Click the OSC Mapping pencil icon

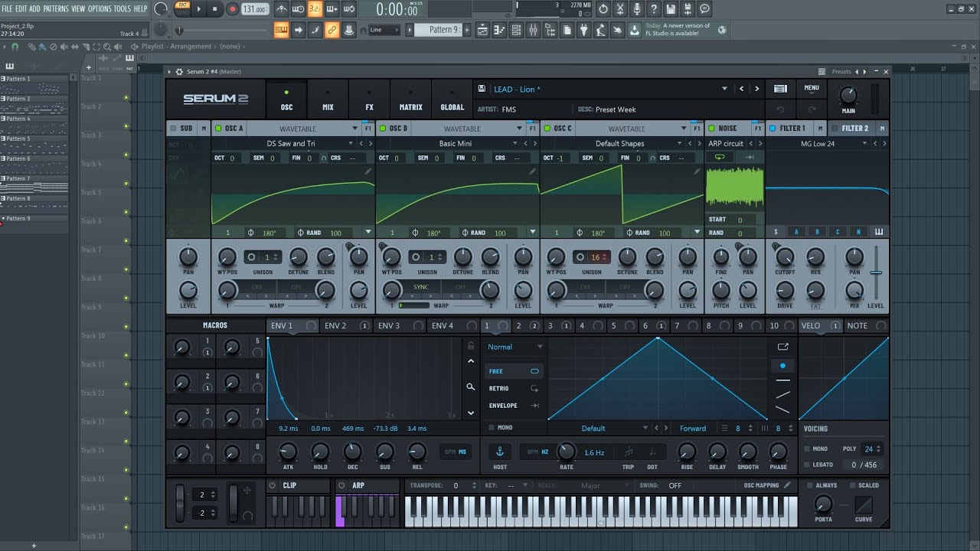click(786, 485)
